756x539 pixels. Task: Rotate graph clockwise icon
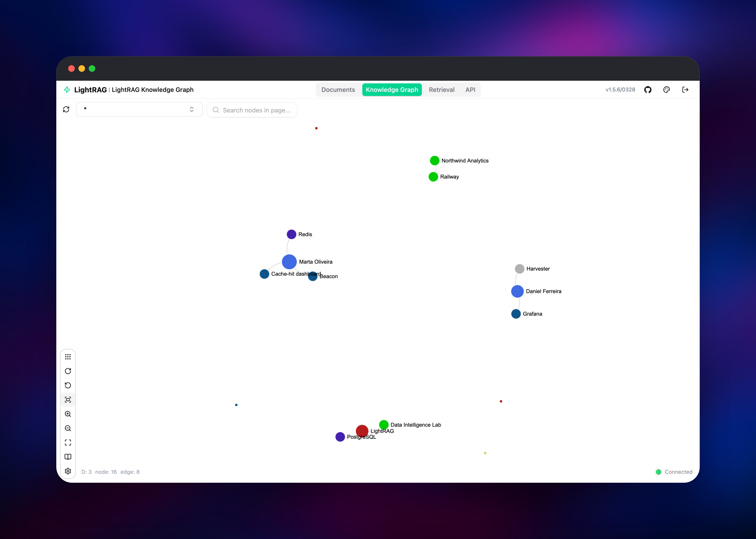[x=68, y=371]
